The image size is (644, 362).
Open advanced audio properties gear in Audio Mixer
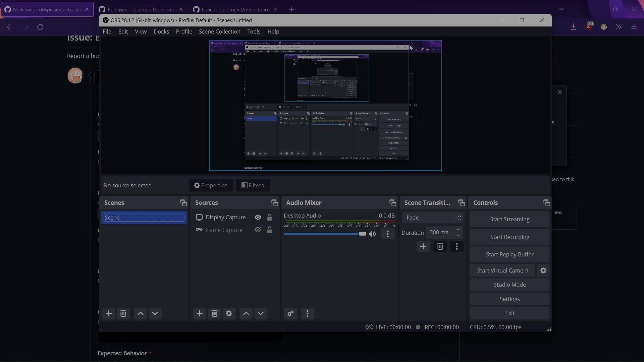[x=290, y=314]
